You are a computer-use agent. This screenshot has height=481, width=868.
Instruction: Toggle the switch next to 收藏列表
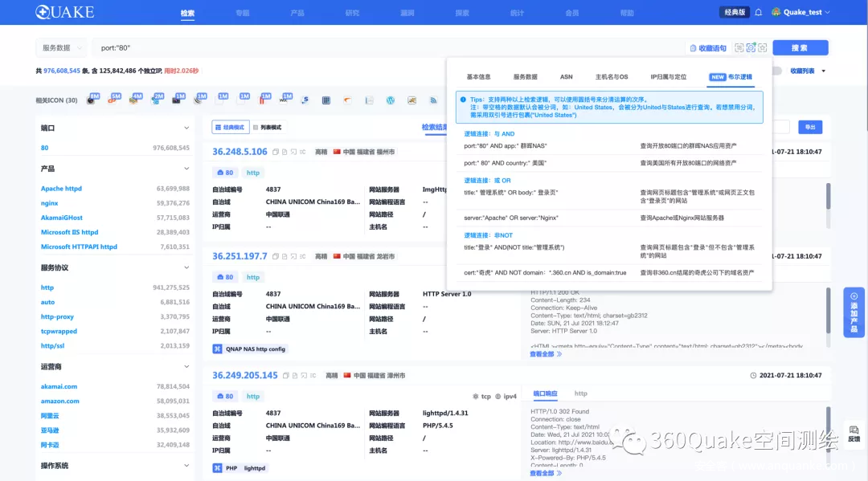(x=776, y=71)
